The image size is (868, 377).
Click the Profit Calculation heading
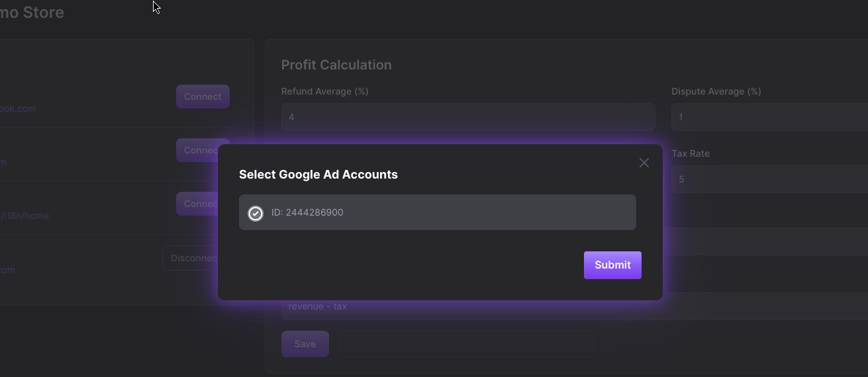click(x=336, y=65)
